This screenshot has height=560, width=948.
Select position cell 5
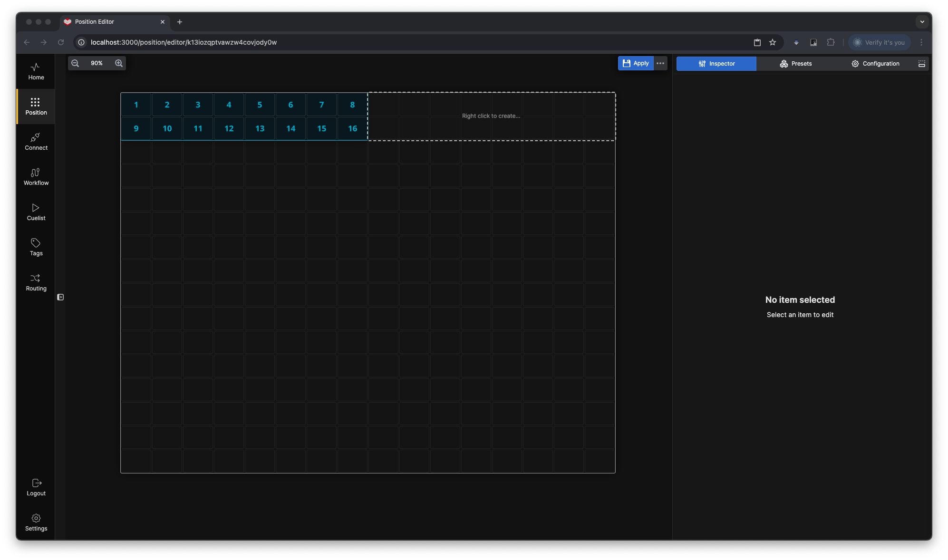(x=260, y=105)
